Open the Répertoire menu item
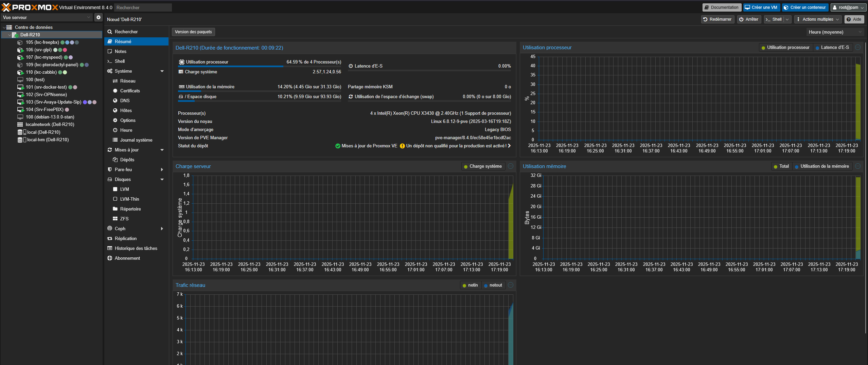The height and width of the screenshot is (365, 868). point(137,209)
